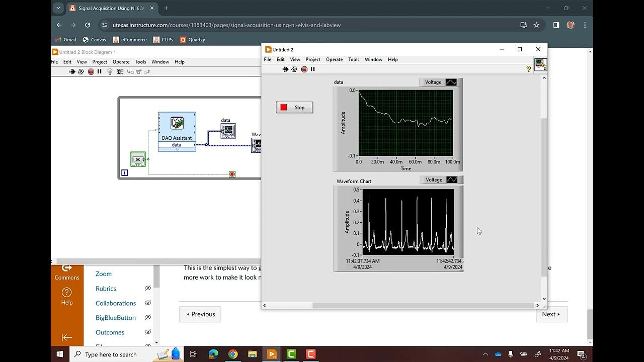This screenshot has width=644, height=362.
Task: Click Run arrow in Block Diagram toolbar
Action: [x=72, y=72]
